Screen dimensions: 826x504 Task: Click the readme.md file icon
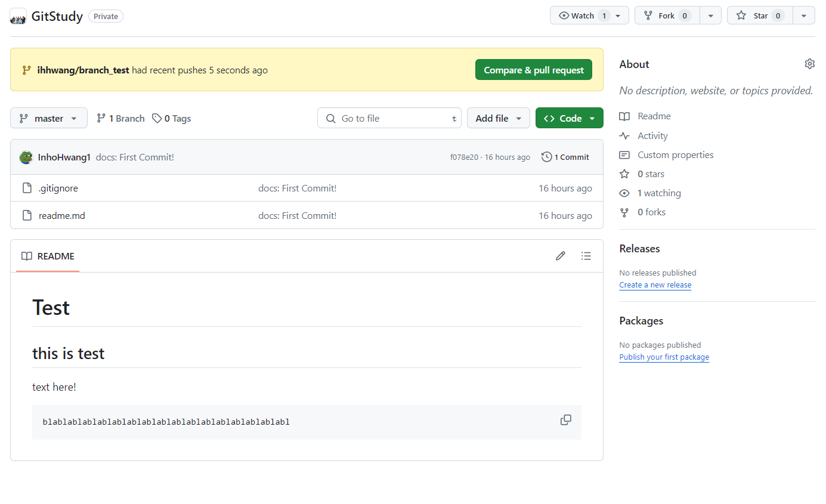[27, 215]
